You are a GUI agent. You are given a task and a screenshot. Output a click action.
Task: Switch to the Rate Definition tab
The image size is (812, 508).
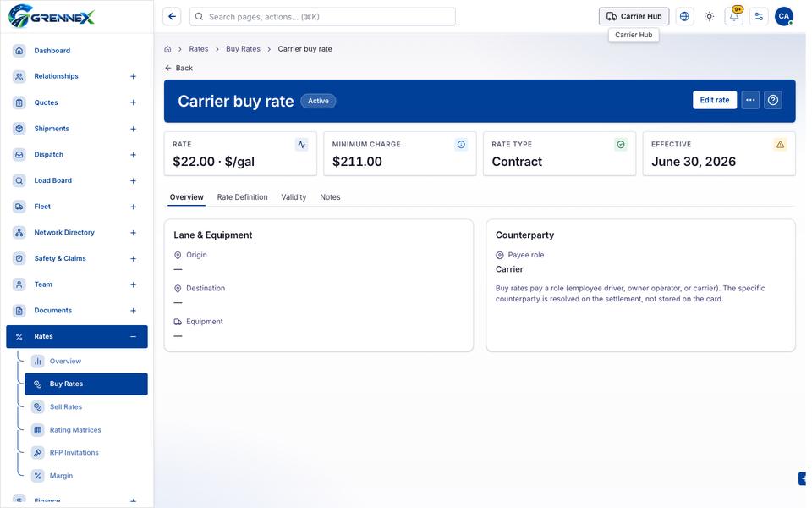click(243, 197)
